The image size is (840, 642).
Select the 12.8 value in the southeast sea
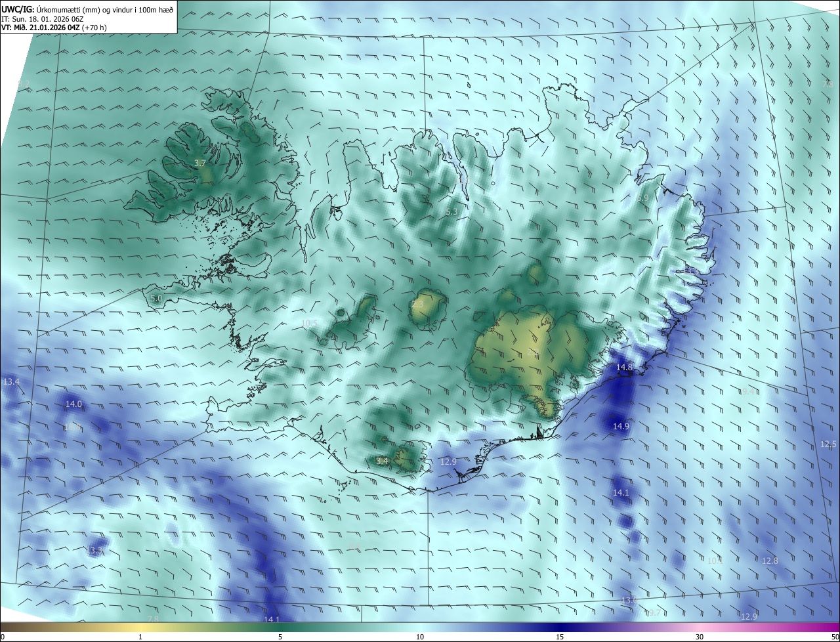770,561
